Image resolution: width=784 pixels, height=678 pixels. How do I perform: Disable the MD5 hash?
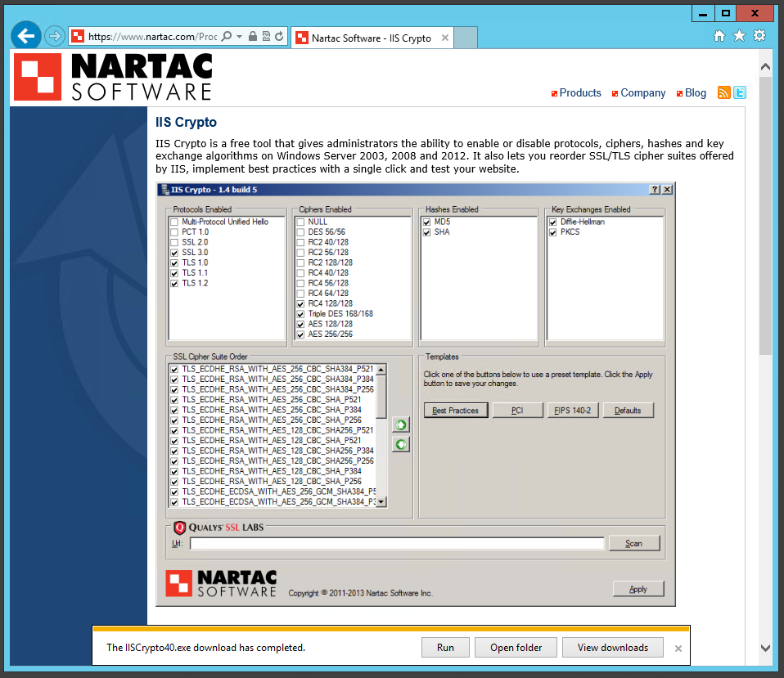(x=427, y=222)
